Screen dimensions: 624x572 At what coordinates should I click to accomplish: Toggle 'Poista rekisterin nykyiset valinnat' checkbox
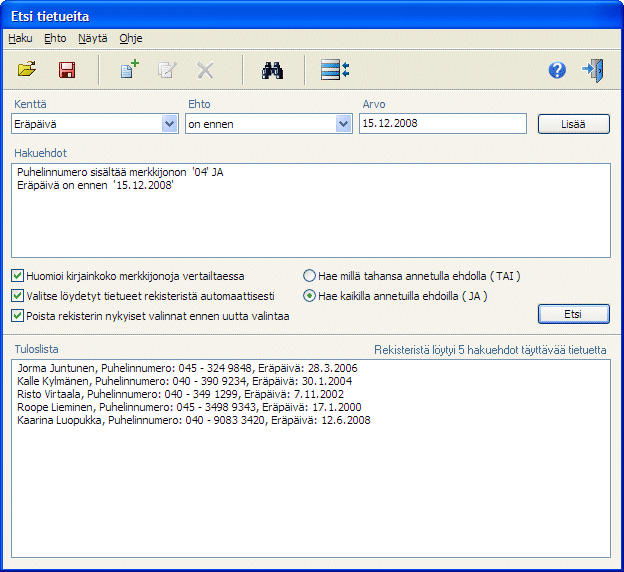[x=18, y=316]
